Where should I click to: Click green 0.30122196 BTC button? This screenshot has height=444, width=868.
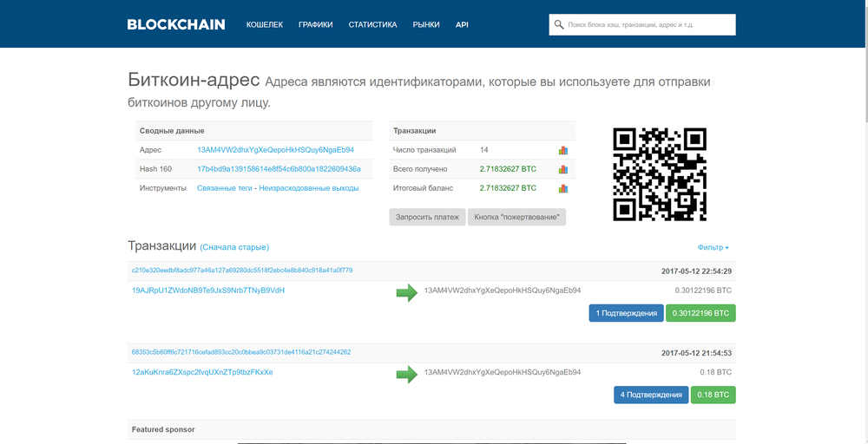coord(700,313)
